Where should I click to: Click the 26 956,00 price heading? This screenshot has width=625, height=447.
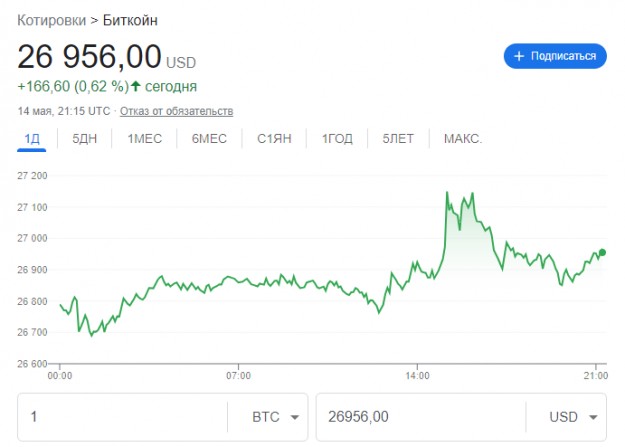pyautogui.click(x=88, y=57)
